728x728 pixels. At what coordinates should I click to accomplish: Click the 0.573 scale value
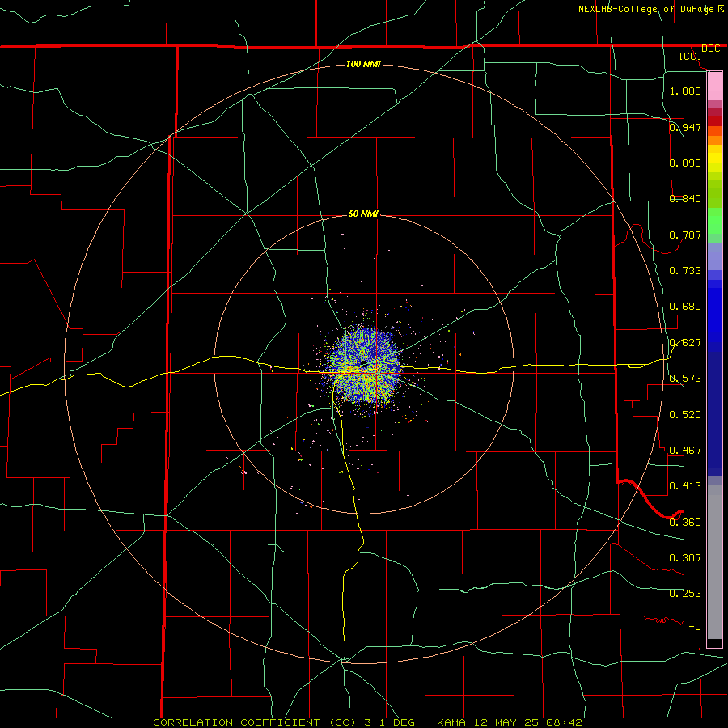pyautogui.click(x=685, y=379)
